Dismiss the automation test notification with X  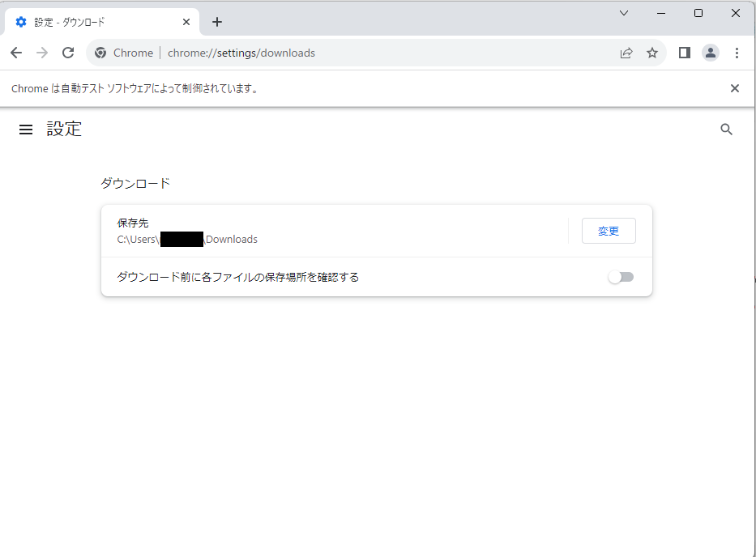click(735, 88)
